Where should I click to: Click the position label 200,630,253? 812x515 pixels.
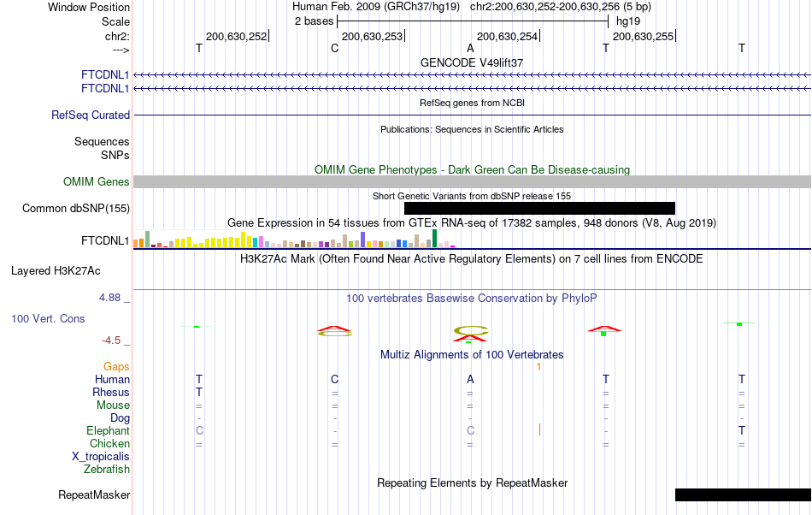(372, 36)
